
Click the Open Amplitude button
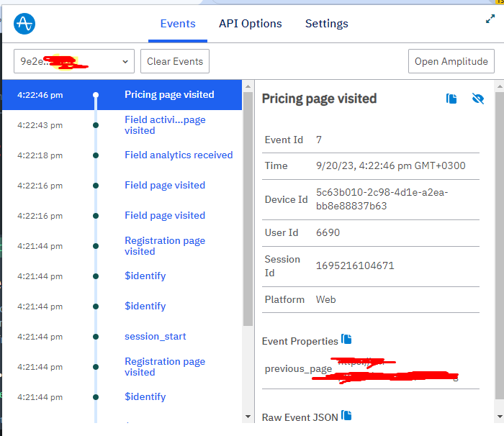coord(451,61)
